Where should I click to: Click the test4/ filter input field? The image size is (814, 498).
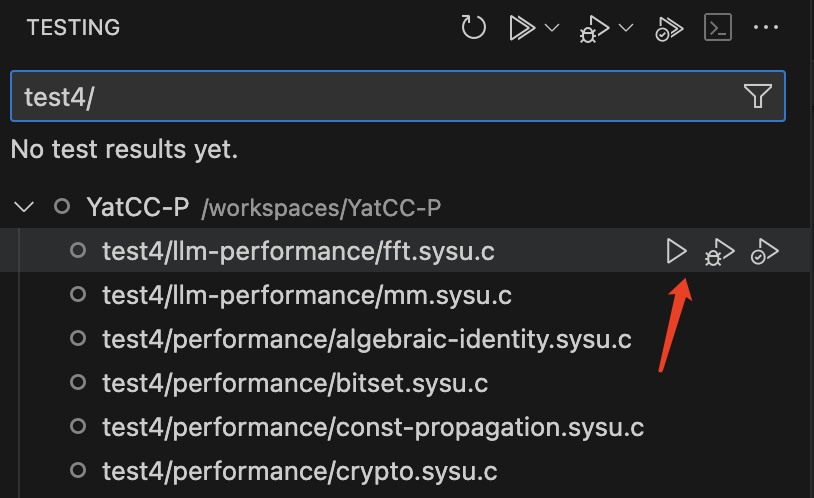[x=370, y=96]
